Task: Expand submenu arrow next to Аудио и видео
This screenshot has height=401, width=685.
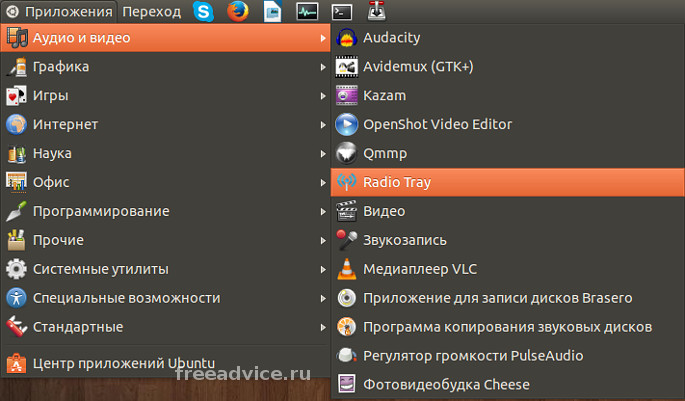Action: (x=323, y=38)
